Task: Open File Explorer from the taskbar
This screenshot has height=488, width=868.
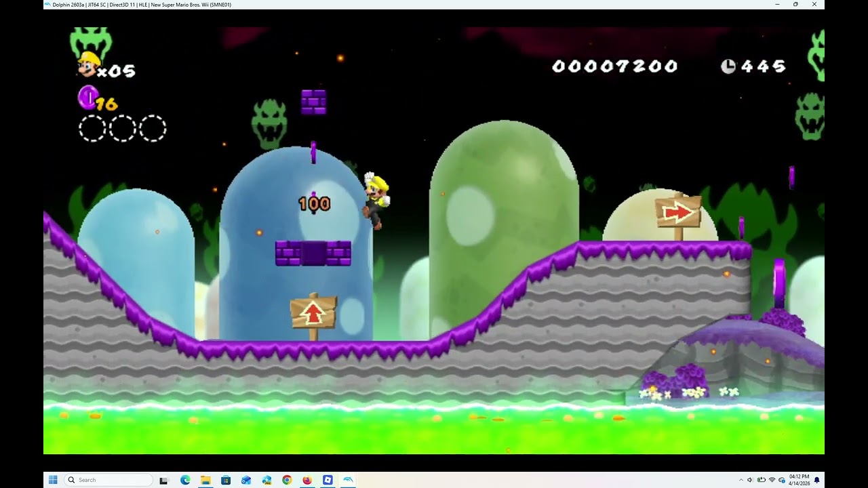Action: pos(205,480)
